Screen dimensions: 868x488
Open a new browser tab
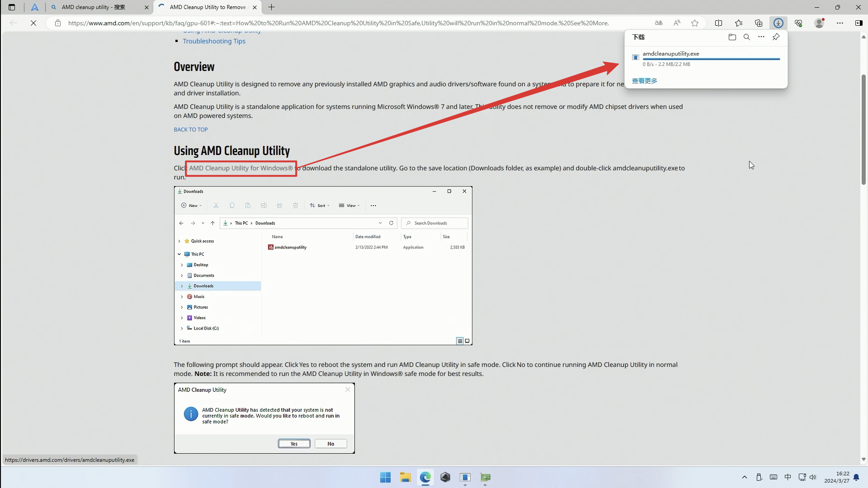pos(271,7)
